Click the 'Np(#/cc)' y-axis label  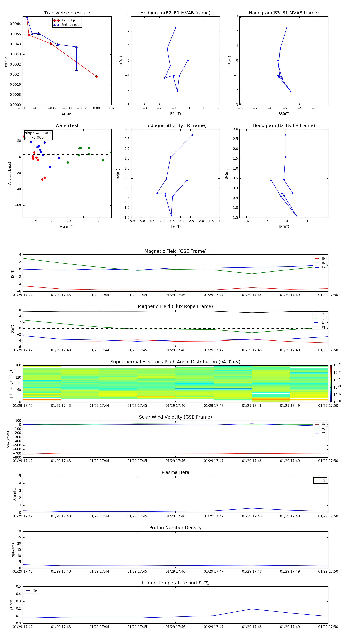point(13,550)
